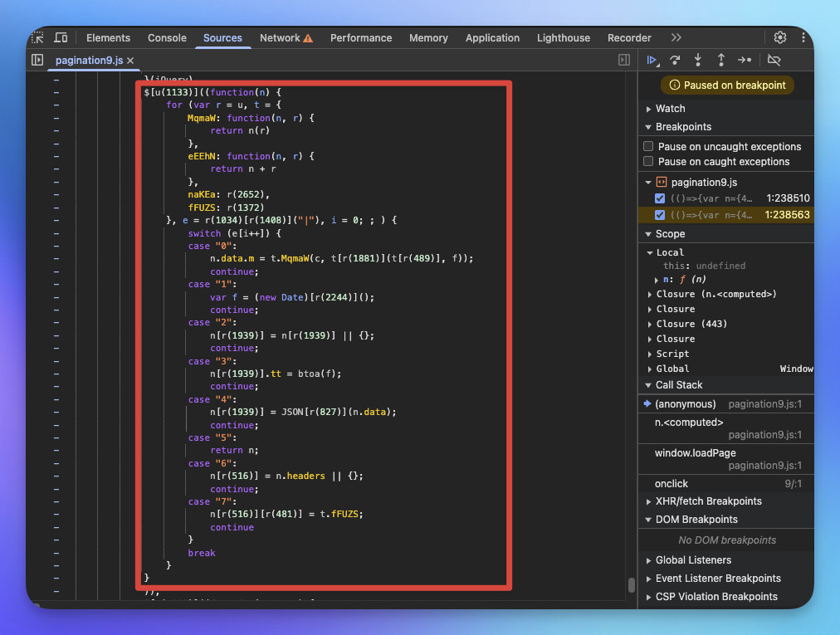The height and width of the screenshot is (635, 840).
Task: Deactivate breakpoints icon
Action: [774, 60]
